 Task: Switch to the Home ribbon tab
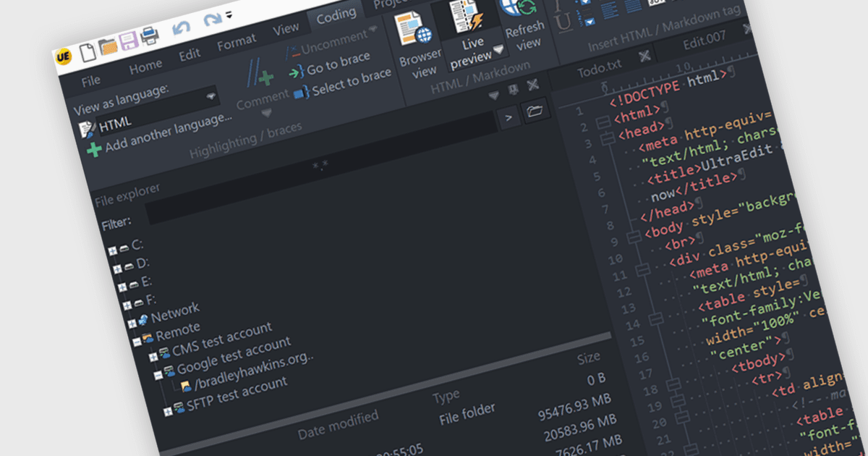click(x=145, y=67)
